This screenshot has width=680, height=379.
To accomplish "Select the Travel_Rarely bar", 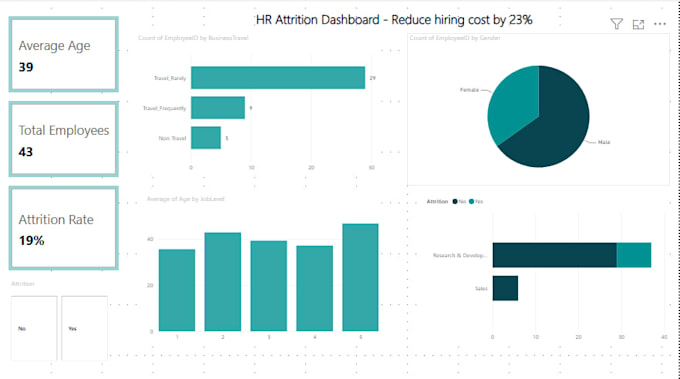I will coord(278,78).
